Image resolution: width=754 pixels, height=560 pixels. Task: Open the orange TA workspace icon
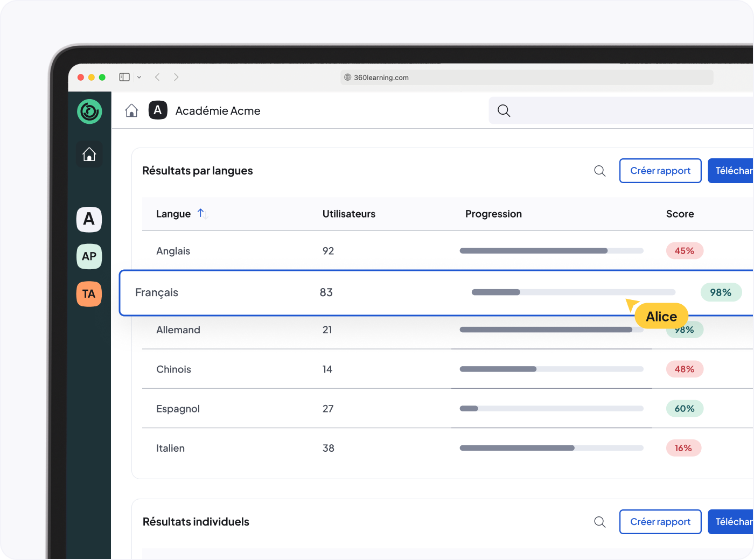click(89, 293)
